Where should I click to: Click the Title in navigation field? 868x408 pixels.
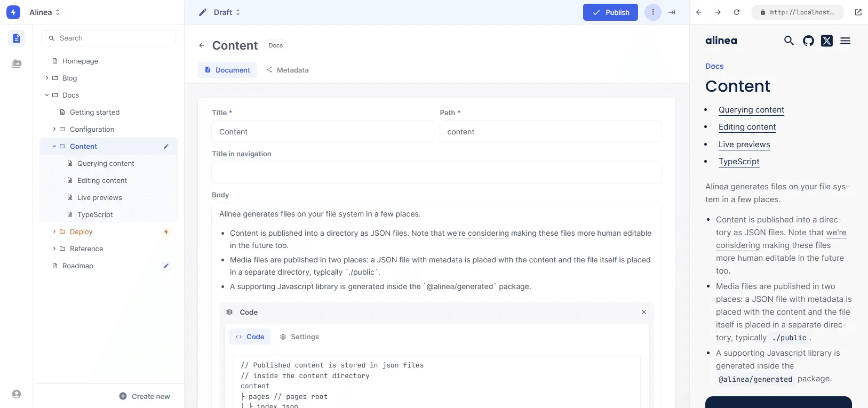(x=436, y=173)
